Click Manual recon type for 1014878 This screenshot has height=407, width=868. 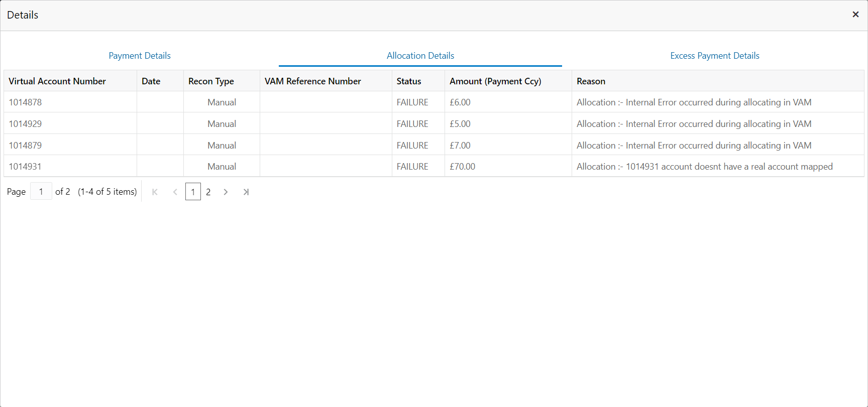[222, 102]
